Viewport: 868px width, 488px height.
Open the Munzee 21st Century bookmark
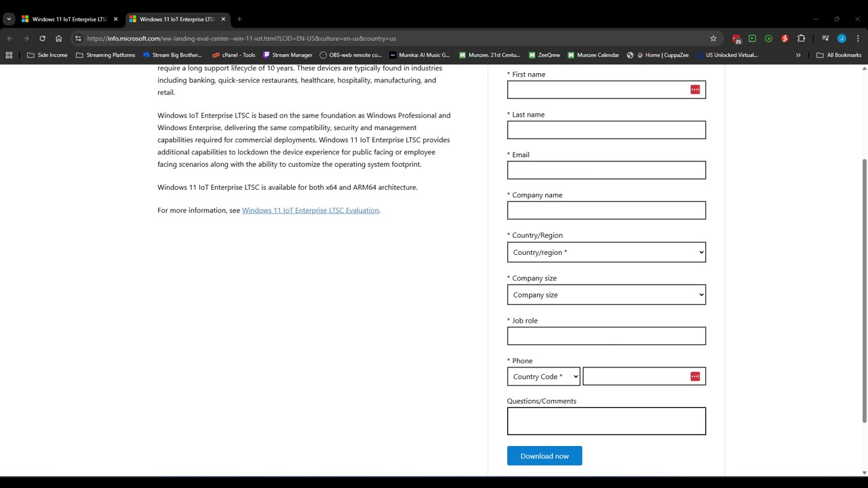[x=490, y=55]
